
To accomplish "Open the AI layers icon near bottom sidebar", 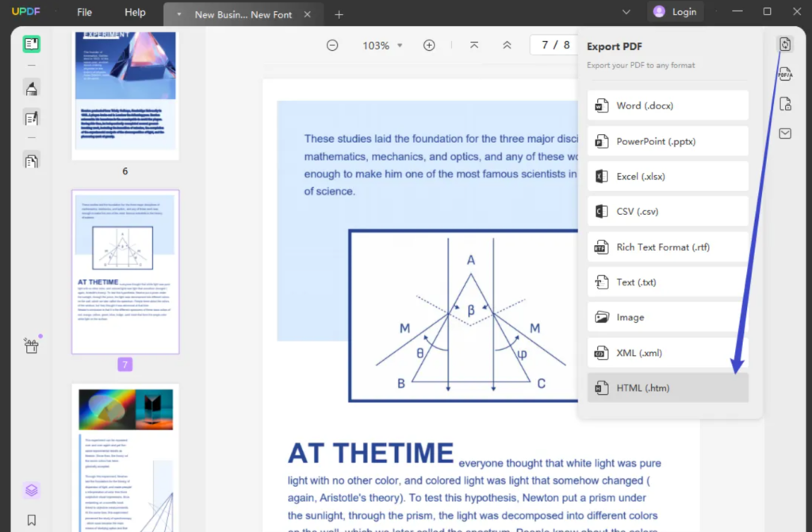I will point(31,490).
